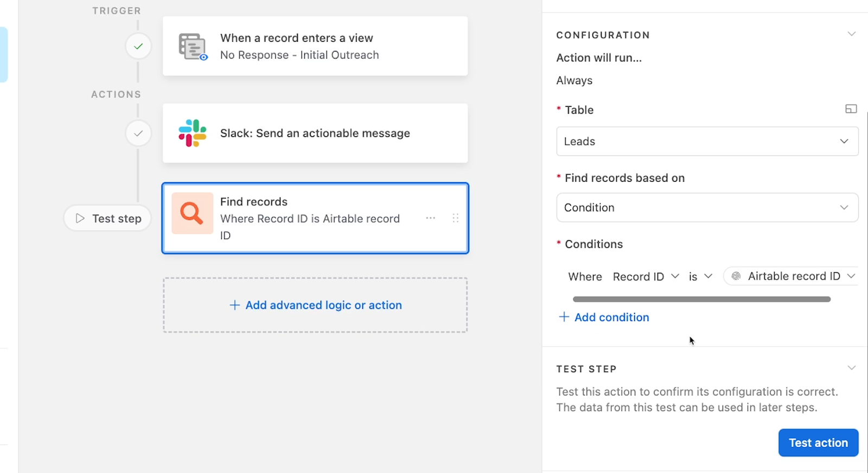Select the Slack Send an actionable message card
868x473 pixels.
pos(315,133)
